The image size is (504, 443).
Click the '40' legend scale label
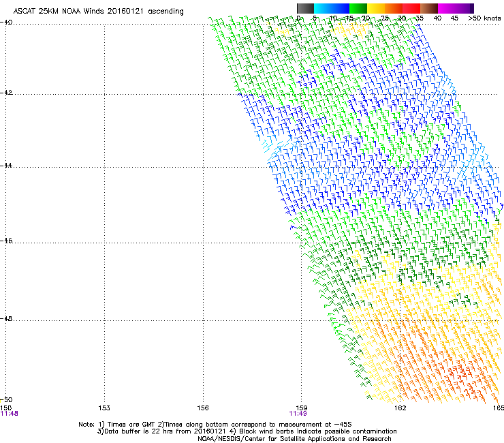point(437,18)
